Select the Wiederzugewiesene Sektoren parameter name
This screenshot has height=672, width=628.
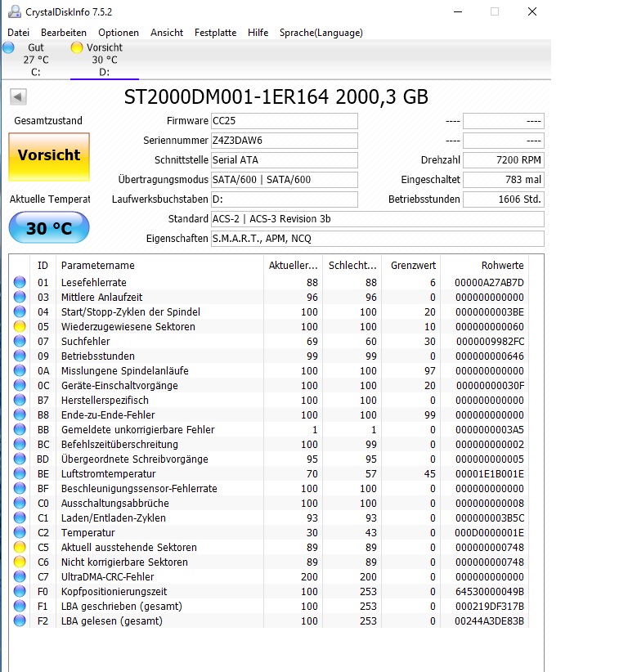pos(128,326)
